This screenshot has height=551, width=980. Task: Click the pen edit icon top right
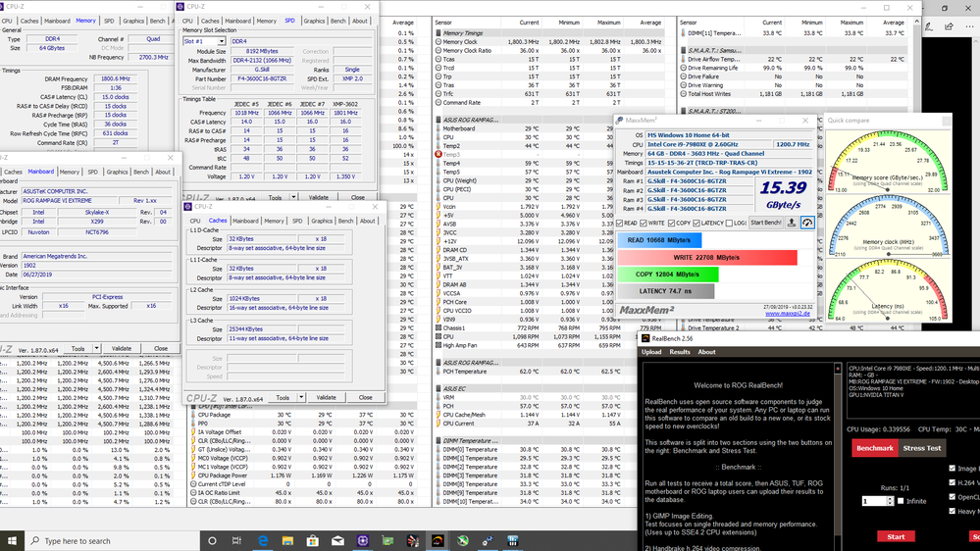pos(929,26)
